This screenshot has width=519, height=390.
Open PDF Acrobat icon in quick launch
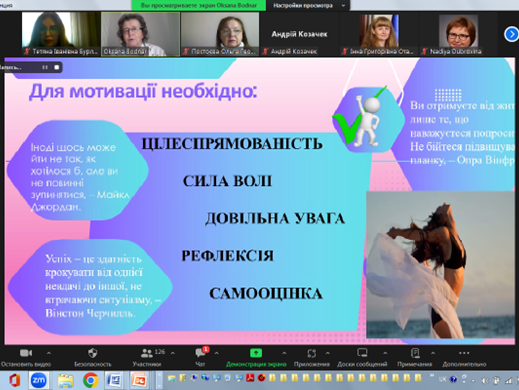250,378
